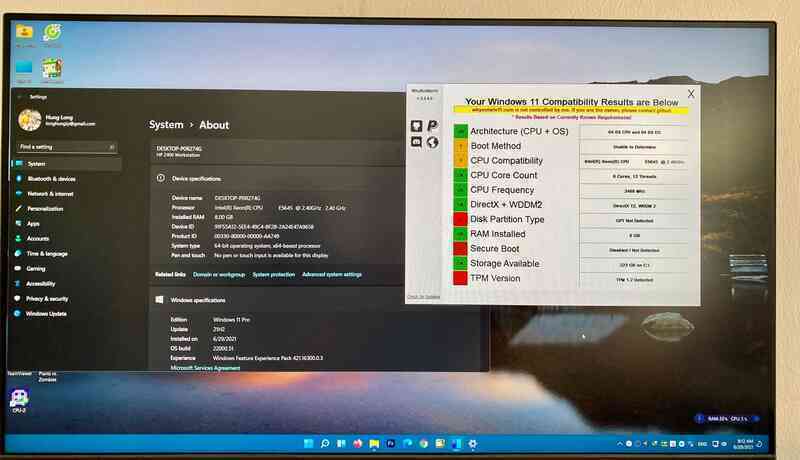800x460 pixels.
Task: Open File Explorer from taskbar
Action: point(374,444)
